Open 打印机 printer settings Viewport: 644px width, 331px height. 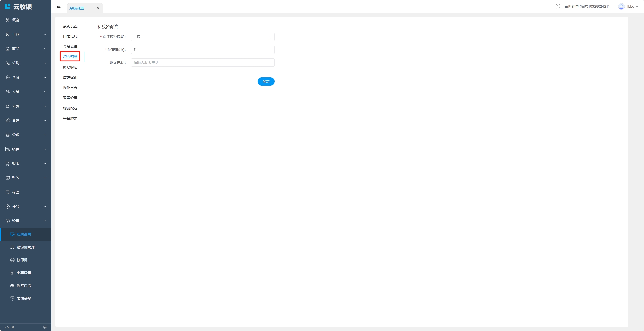pos(22,260)
